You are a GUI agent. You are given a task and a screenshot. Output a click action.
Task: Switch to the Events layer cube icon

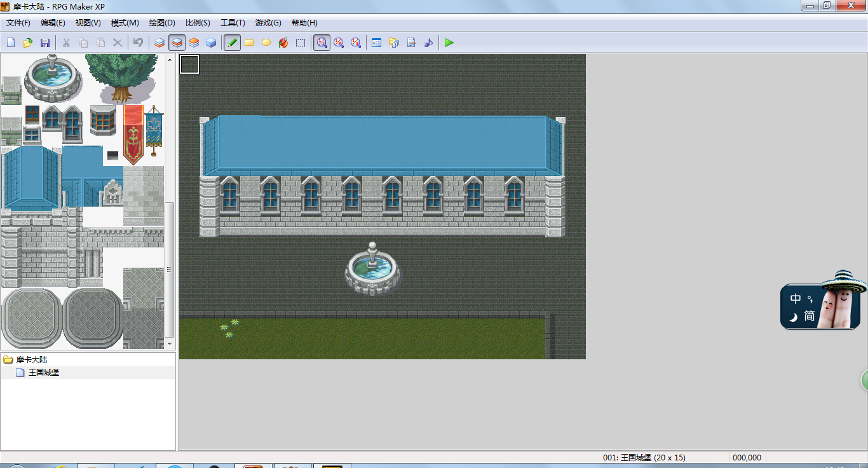point(211,43)
